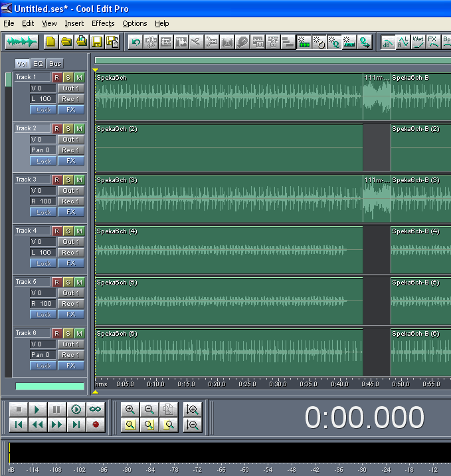Viewport: 451px width, 476px height.
Task: Go to end of session
Action: tap(76, 424)
